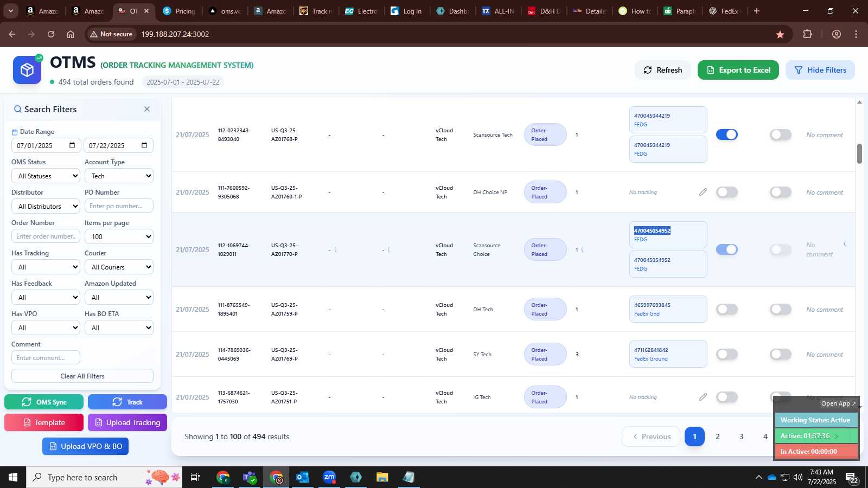Go back in browser history

(12, 34)
